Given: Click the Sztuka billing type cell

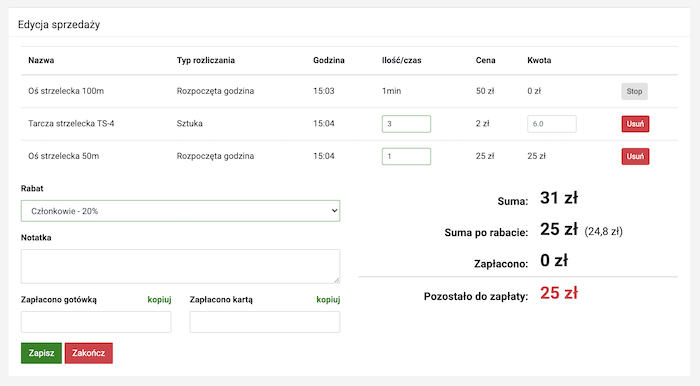Looking at the screenshot, I should point(189,124).
